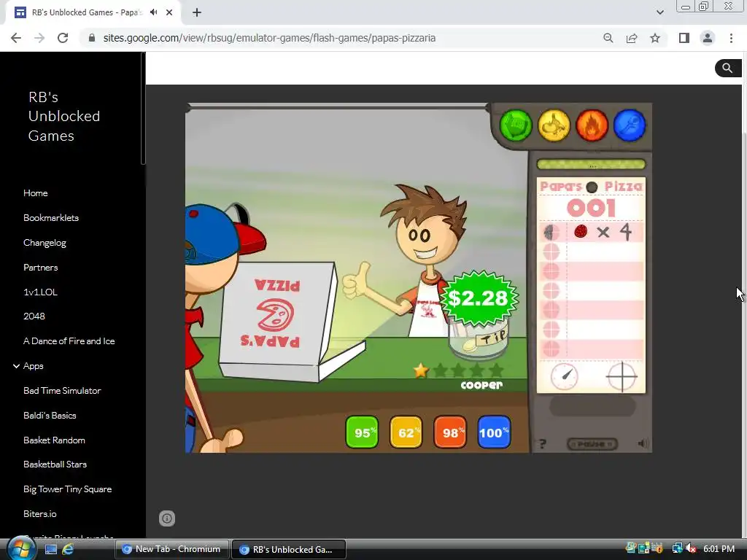This screenshot has width=747, height=560.
Task: Open A Dance of Fire and Ice
Action: [69, 341]
